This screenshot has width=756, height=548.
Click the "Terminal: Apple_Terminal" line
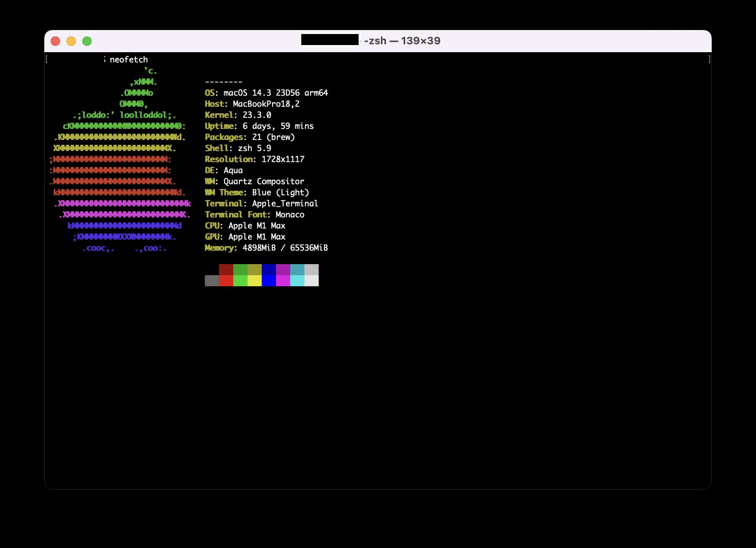[x=262, y=204]
